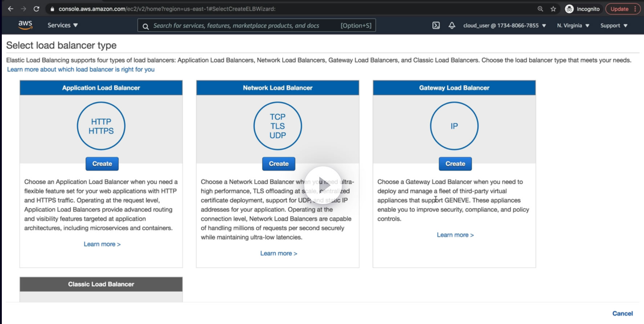Viewport: 644px width, 324px height.
Task: Create a Network Load Balancer
Action: coord(279,164)
